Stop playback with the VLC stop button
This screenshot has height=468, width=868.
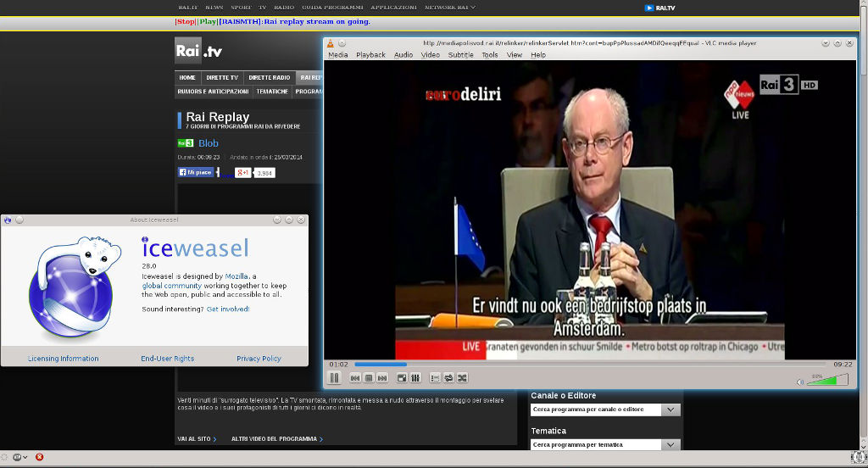coord(369,378)
